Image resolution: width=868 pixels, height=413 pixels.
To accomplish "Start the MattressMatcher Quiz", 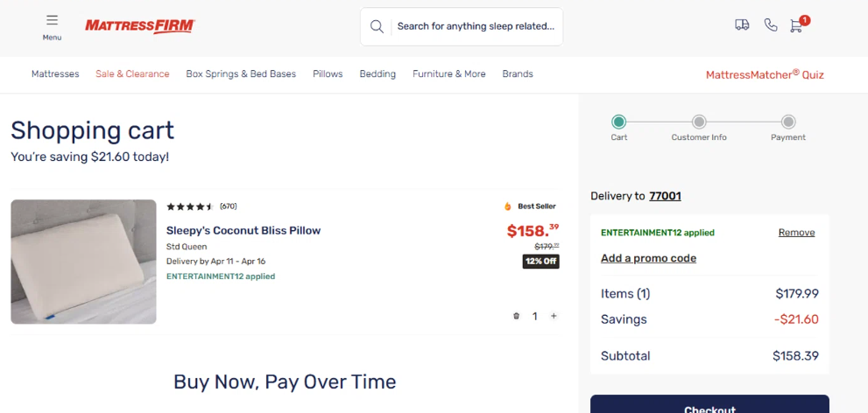I will click(x=765, y=74).
